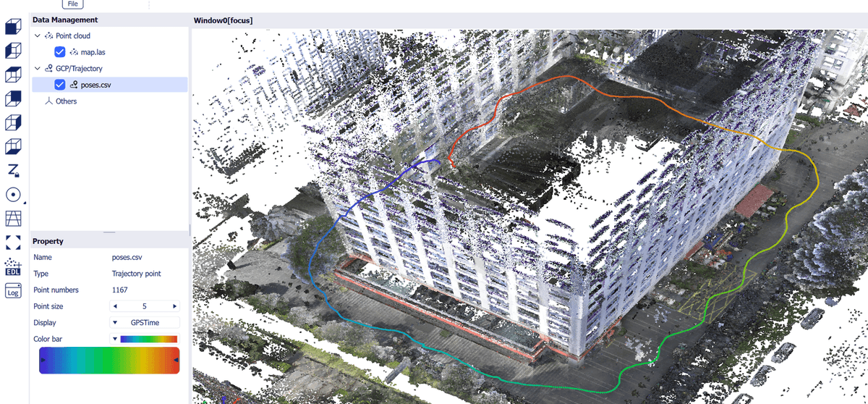Click the trajectory icon beside poses.csv

[x=74, y=85]
